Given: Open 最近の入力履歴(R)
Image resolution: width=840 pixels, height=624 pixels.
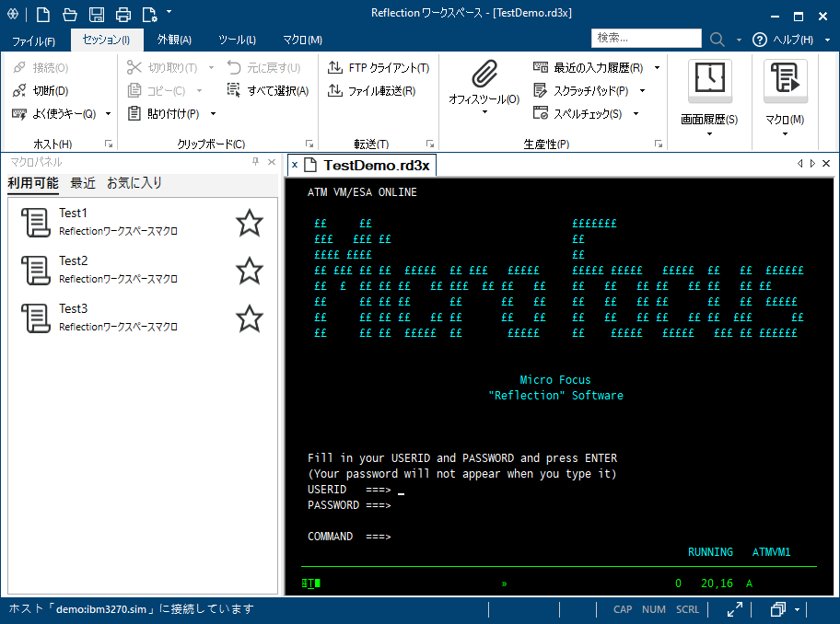Looking at the screenshot, I should (x=589, y=67).
